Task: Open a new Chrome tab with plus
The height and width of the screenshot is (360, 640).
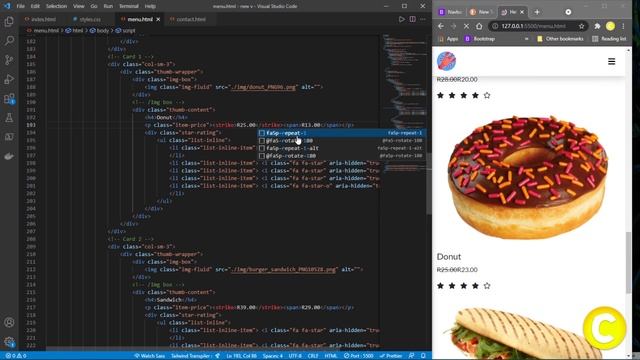Action: coord(537,12)
